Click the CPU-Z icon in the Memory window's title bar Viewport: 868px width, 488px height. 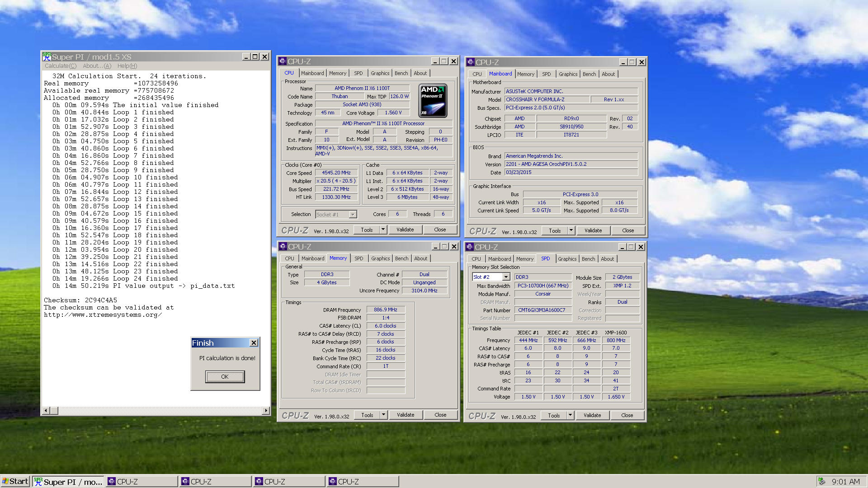[283, 246]
